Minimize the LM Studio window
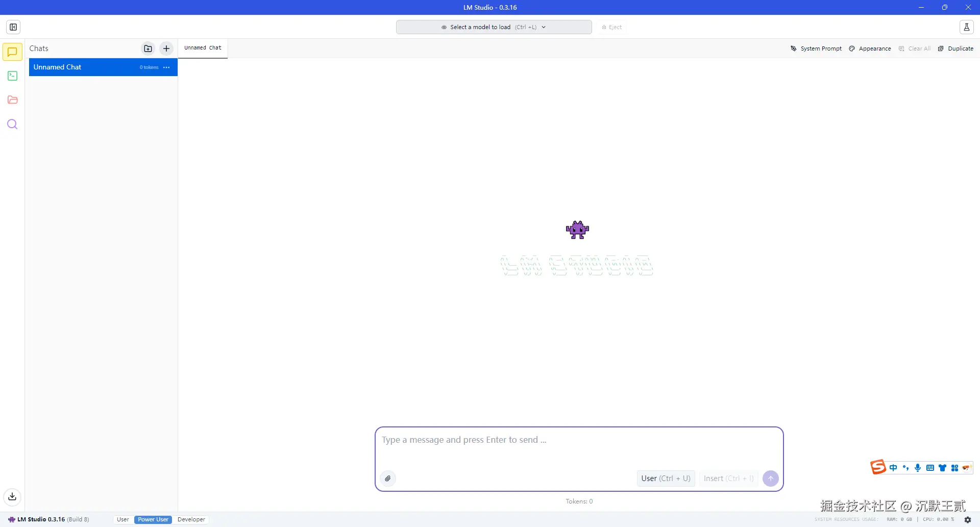This screenshot has height=527, width=980. [x=921, y=7]
